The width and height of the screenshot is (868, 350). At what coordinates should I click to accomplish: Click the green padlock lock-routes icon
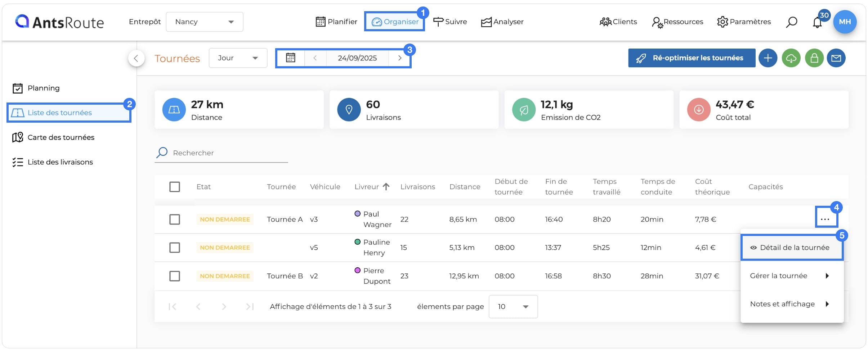point(814,58)
